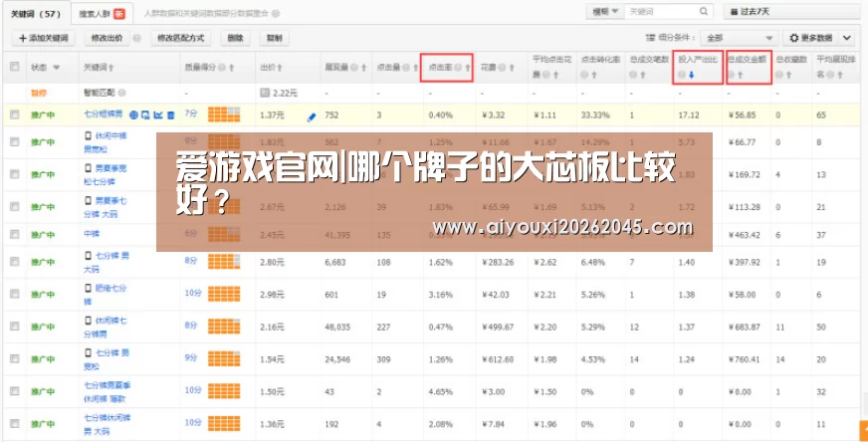Switch to the 搜索人群 tab
This screenshot has height=442, width=868.
(102, 13)
